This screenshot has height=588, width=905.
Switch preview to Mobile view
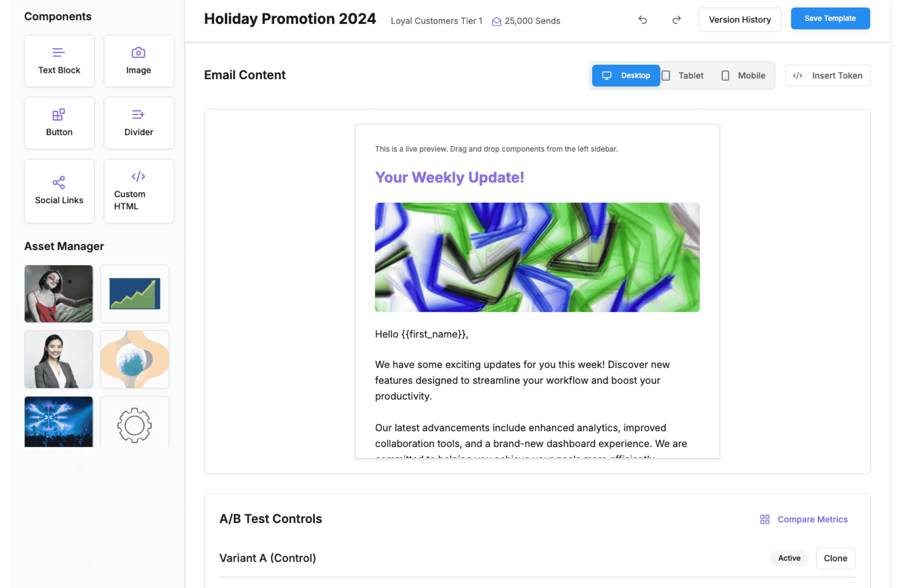pos(743,75)
